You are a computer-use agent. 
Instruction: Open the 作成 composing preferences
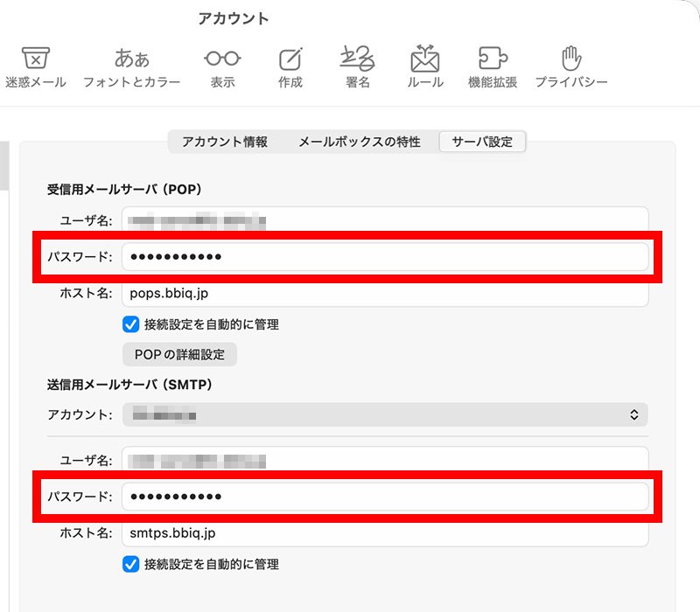click(x=290, y=68)
